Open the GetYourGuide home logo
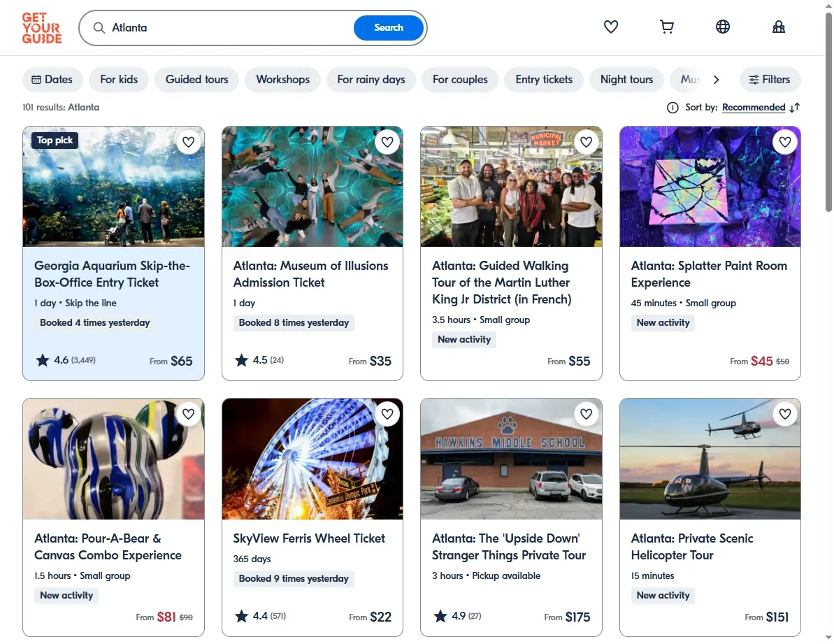 (41, 28)
